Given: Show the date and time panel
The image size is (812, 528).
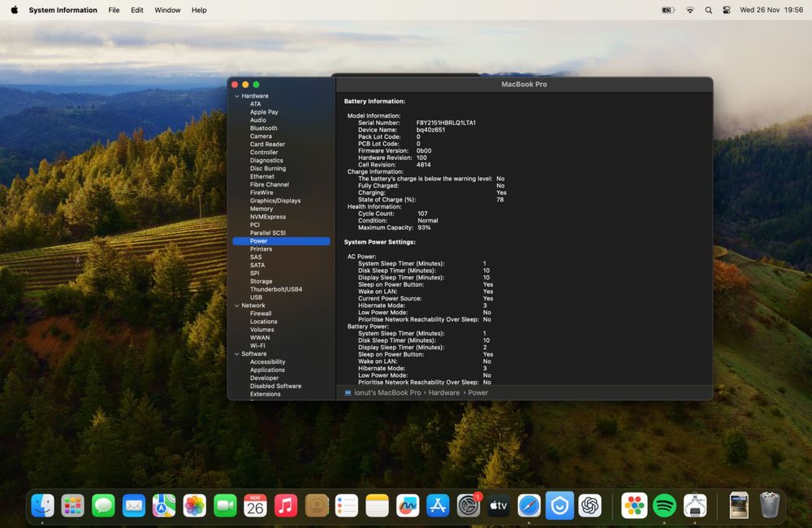Looking at the screenshot, I should 771,10.
